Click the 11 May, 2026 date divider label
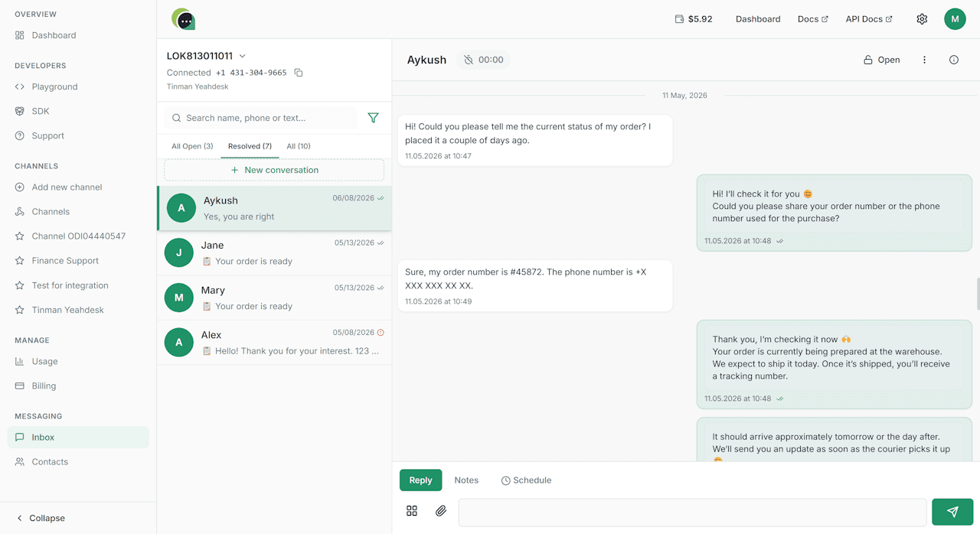The height and width of the screenshot is (534, 980). (684, 96)
